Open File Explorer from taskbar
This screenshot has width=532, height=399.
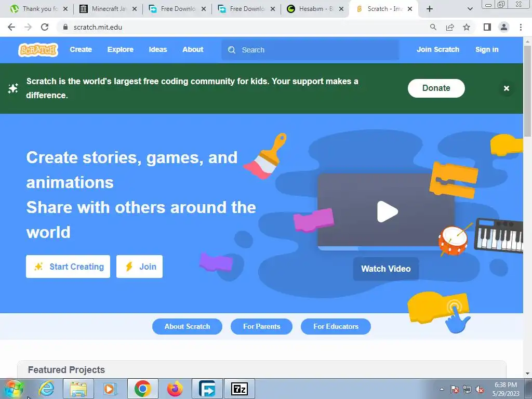coord(78,389)
